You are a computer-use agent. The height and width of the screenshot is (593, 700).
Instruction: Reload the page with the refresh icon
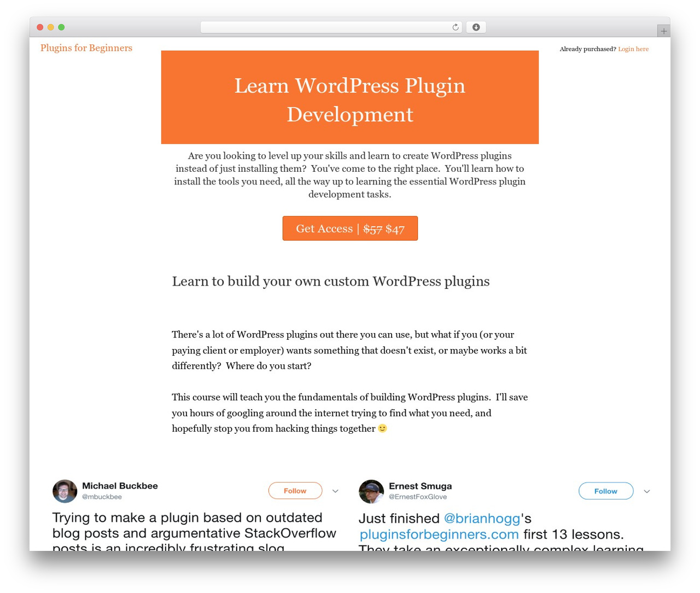coord(456,27)
